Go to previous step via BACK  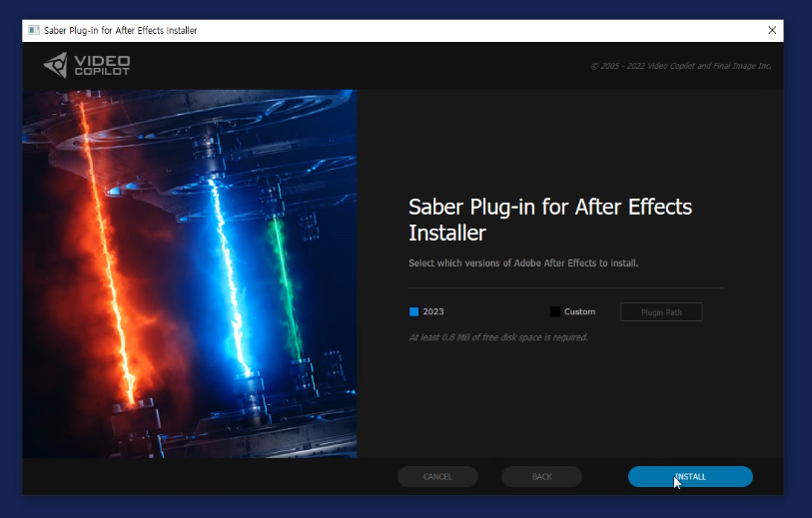pos(541,477)
